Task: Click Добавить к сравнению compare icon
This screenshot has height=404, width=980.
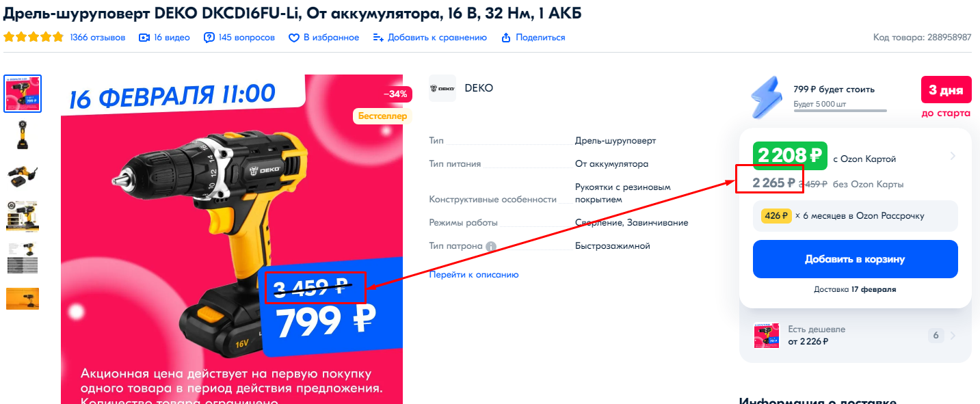Action: click(x=378, y=38)
